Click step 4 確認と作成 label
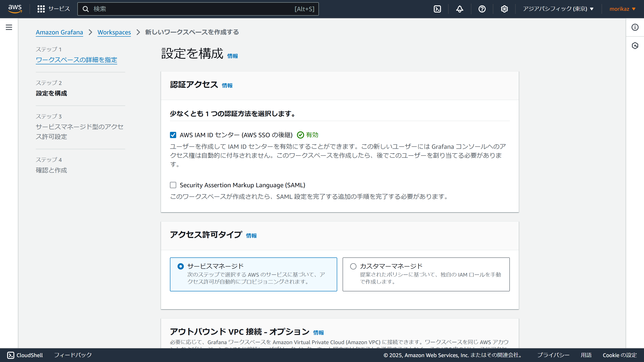This screenshot has height=362, width=644. click(x=51, y=170)
